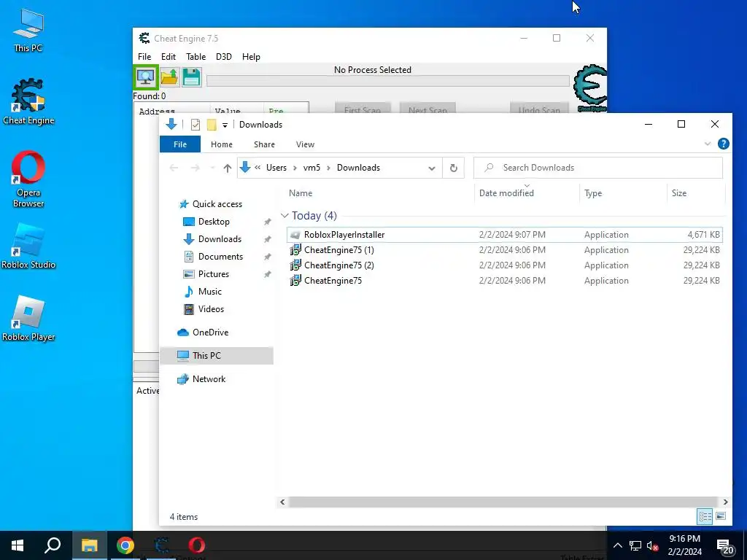The image size is (747, 560).
Task: Click Opera icon on taskbar
Action: (x=196, y=545)
